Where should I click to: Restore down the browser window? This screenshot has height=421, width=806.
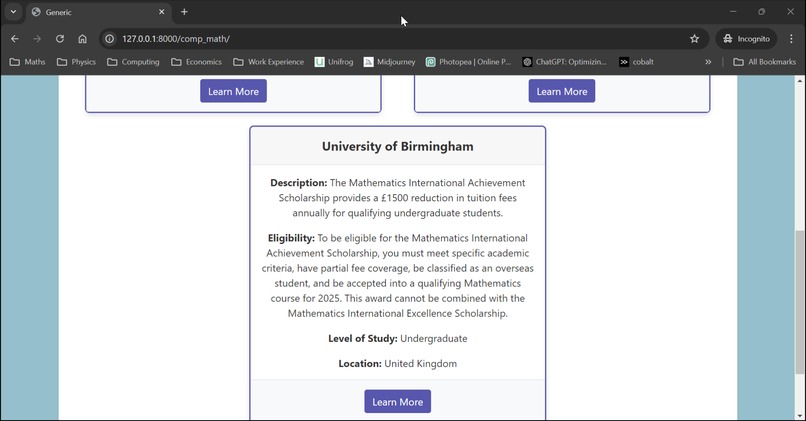(x=761, y=12)
